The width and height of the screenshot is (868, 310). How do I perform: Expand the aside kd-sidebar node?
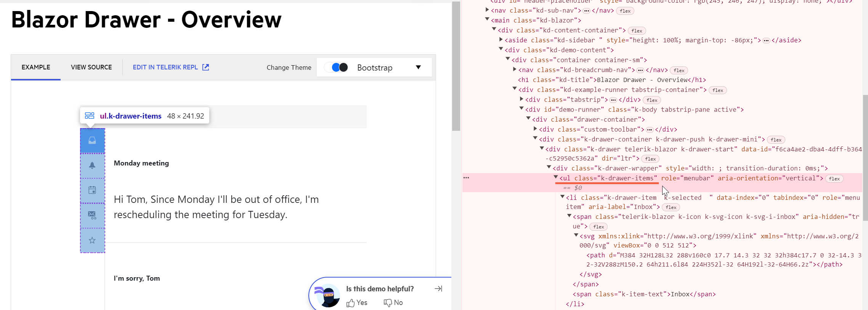501,39
